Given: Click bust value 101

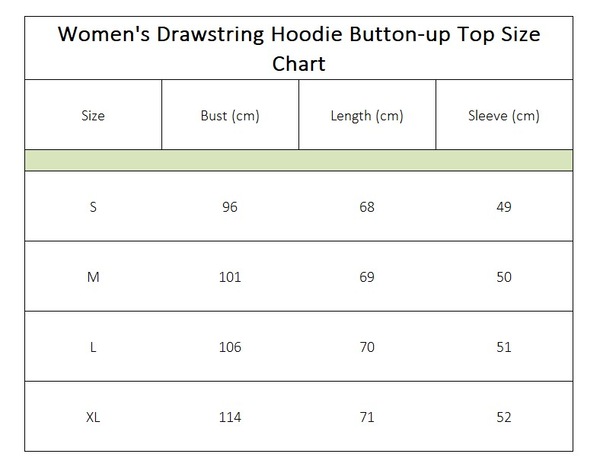Looking at the screenshot, I should click(230, 277).
